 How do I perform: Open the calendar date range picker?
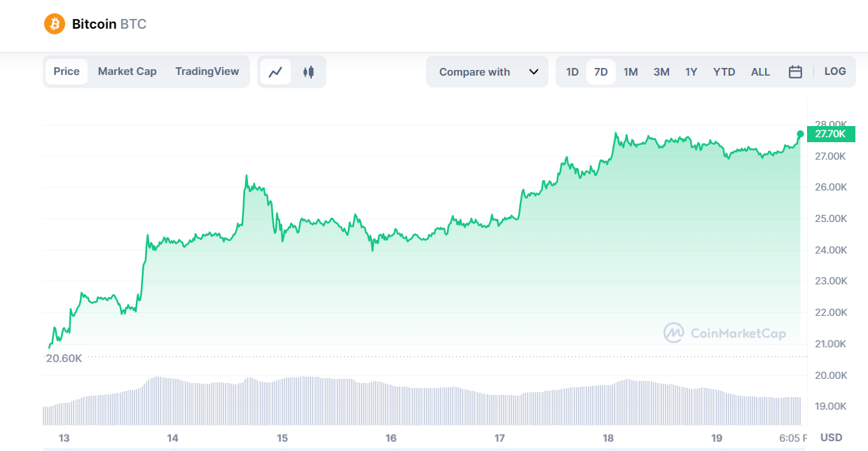click(795, 71)
